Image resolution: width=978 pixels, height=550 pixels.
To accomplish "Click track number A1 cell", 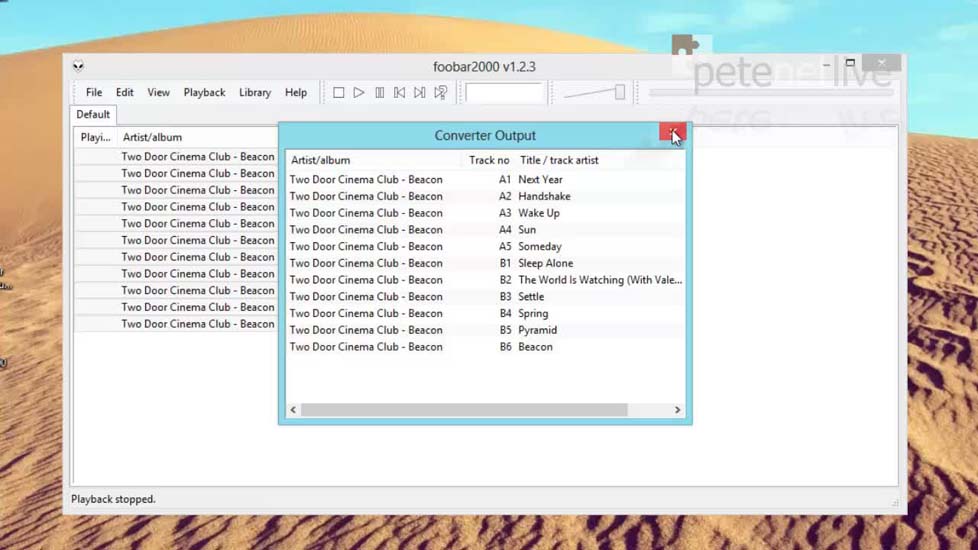I will point(505,180).
